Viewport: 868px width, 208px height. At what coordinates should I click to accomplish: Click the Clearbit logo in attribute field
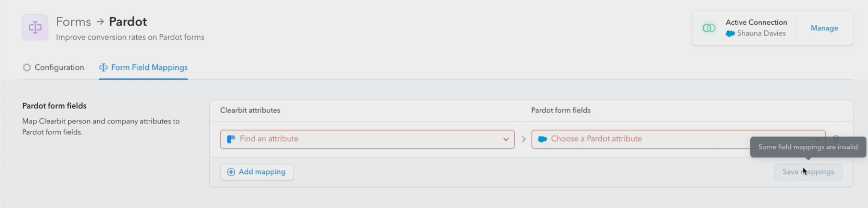click(231, 139)
